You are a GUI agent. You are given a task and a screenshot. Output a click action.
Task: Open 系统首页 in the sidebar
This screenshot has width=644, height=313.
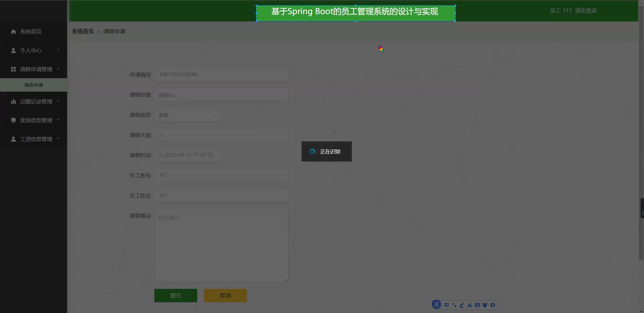tap(34, 32)
